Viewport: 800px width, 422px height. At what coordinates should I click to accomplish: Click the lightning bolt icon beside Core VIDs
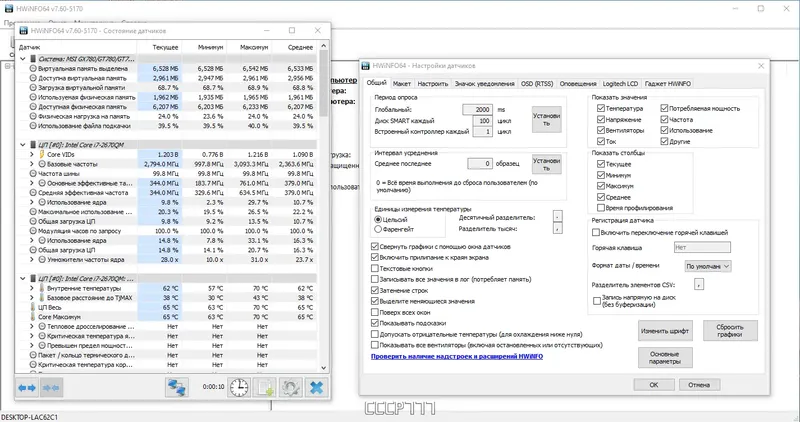point(42,154)
